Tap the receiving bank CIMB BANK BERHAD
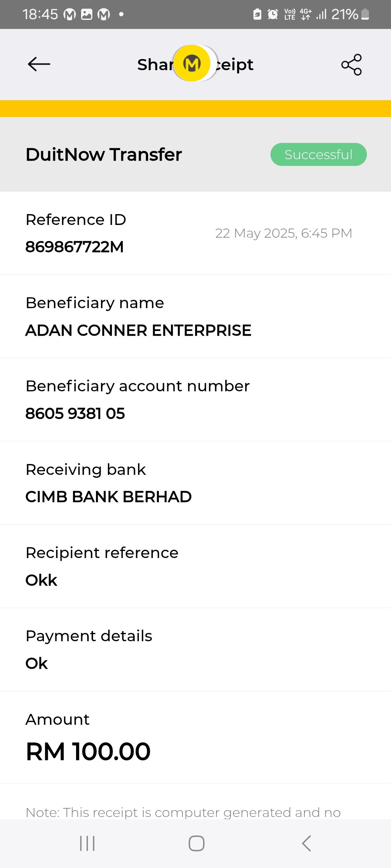The image size is (391, 868). tap(109, 497)
